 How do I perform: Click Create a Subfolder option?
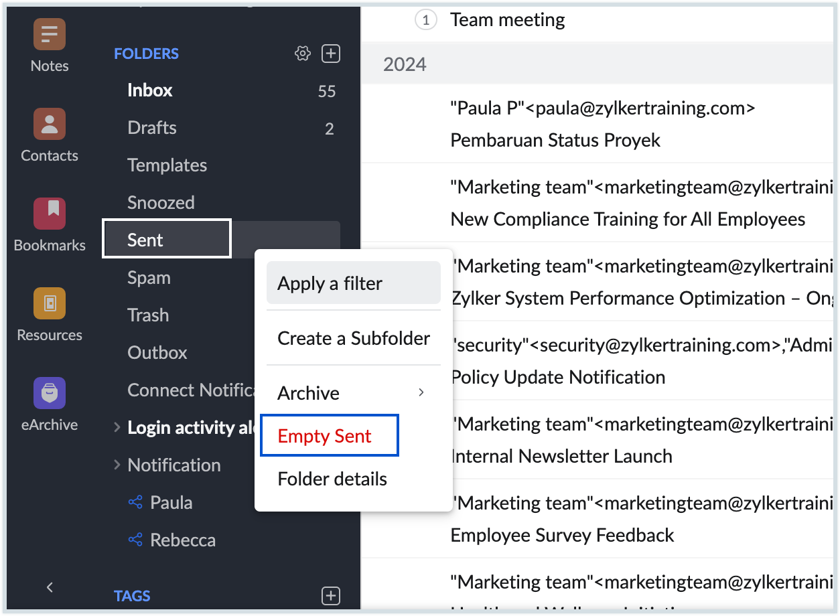[353, 338]
